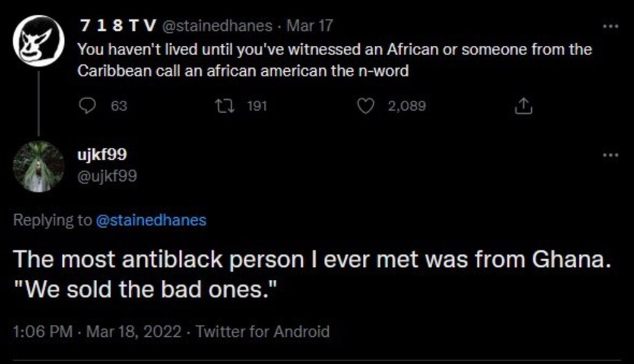Click the like count showing 2,089
The height and width of the screenshot is (364, 634).
[x=406, y=106]
